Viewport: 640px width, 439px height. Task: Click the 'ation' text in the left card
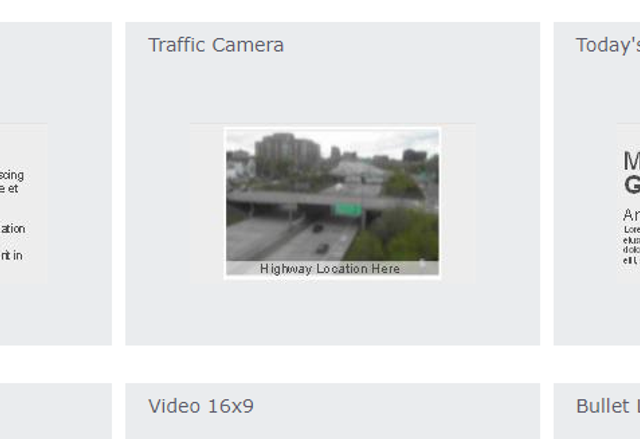pos(13,228)
